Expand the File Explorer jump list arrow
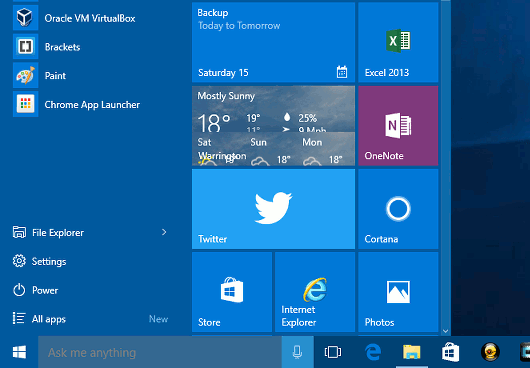Screen dimensions: 530x368 [x=164, y=232]
